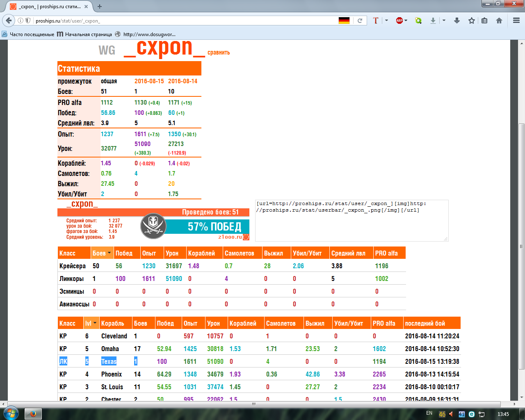Viewport: 525px width, 420px height.
Task: Click the German flag icon in address bar
Action: [x=344, y=21]
